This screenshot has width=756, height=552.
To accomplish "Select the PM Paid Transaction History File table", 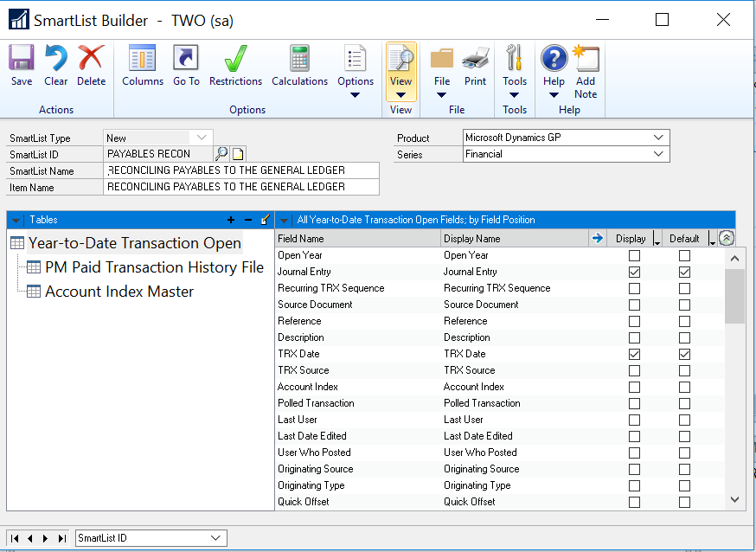I will [x=154, y=267].
